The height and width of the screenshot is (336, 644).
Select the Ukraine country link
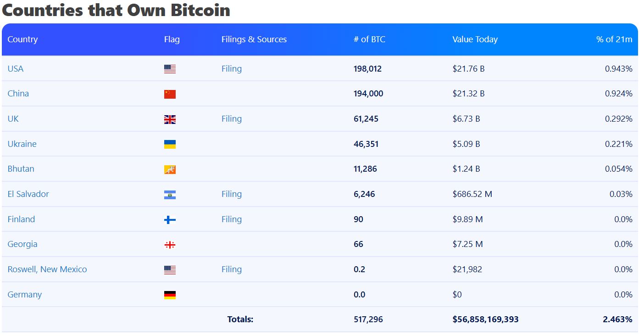pos(22,144)
